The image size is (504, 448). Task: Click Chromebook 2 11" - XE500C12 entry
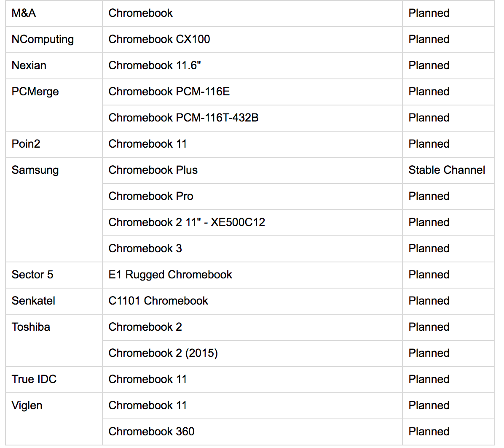[187, 222]
